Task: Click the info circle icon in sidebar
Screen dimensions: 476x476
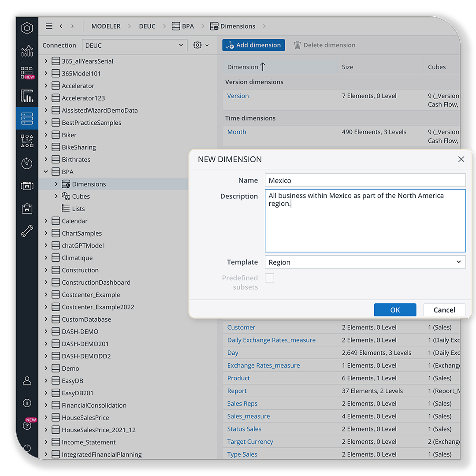Action: [27, 403]
